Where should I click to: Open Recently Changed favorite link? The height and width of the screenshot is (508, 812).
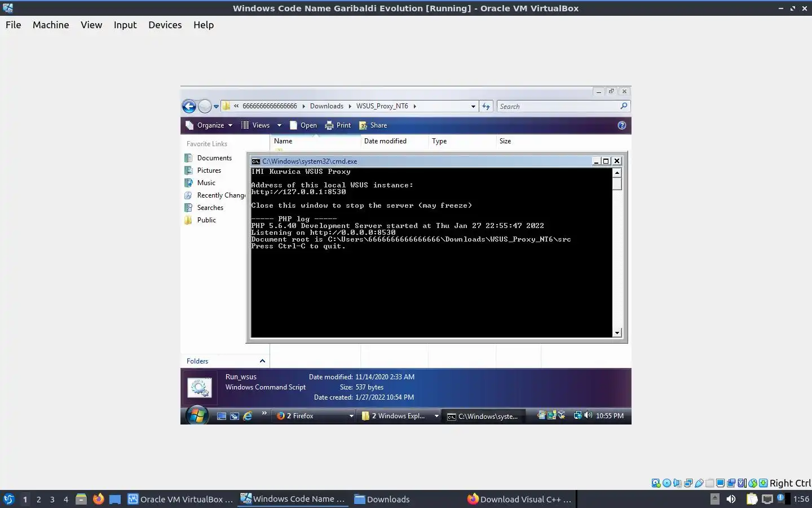click(215, 195)
